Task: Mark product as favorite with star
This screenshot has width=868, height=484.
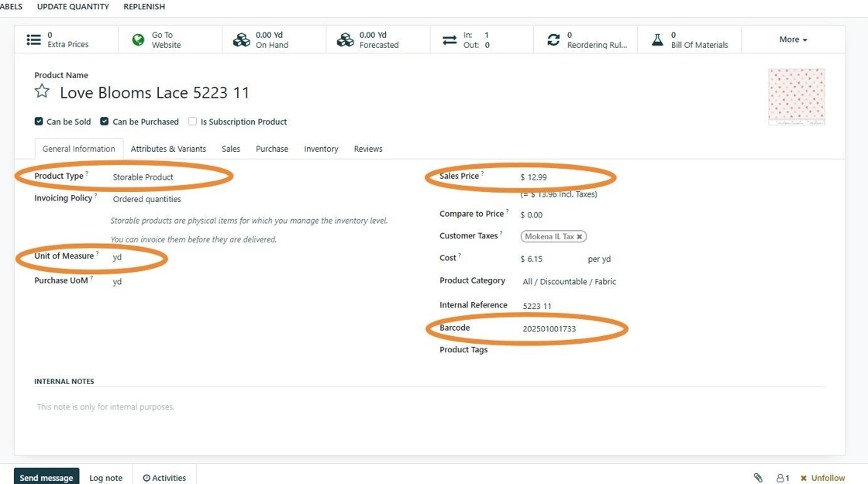Action: 42,91
